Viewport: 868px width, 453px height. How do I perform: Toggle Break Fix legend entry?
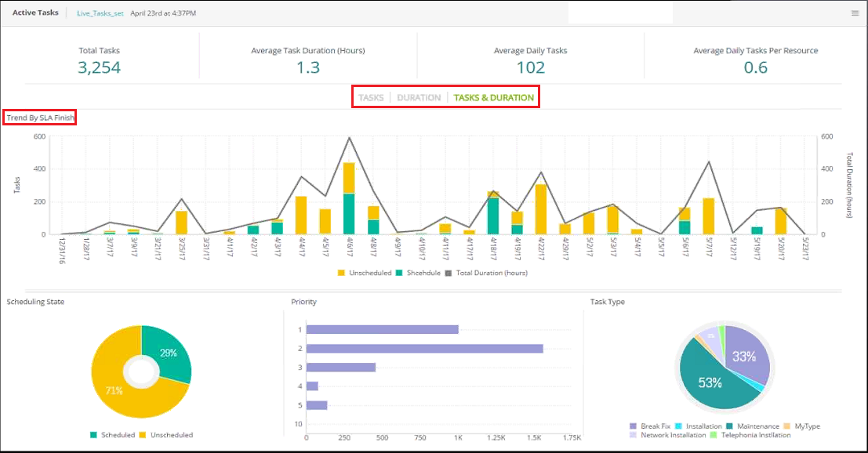(x=650, y=426)
